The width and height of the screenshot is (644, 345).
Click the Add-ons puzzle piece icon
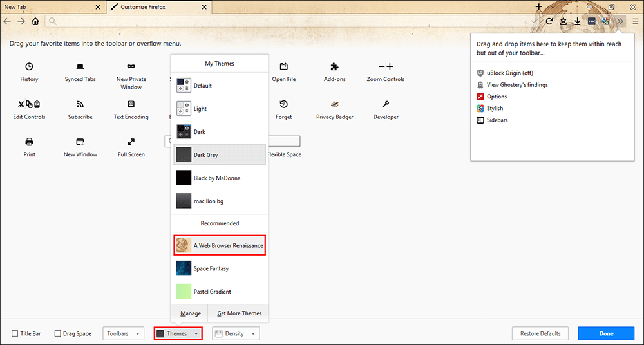(335, 66)
